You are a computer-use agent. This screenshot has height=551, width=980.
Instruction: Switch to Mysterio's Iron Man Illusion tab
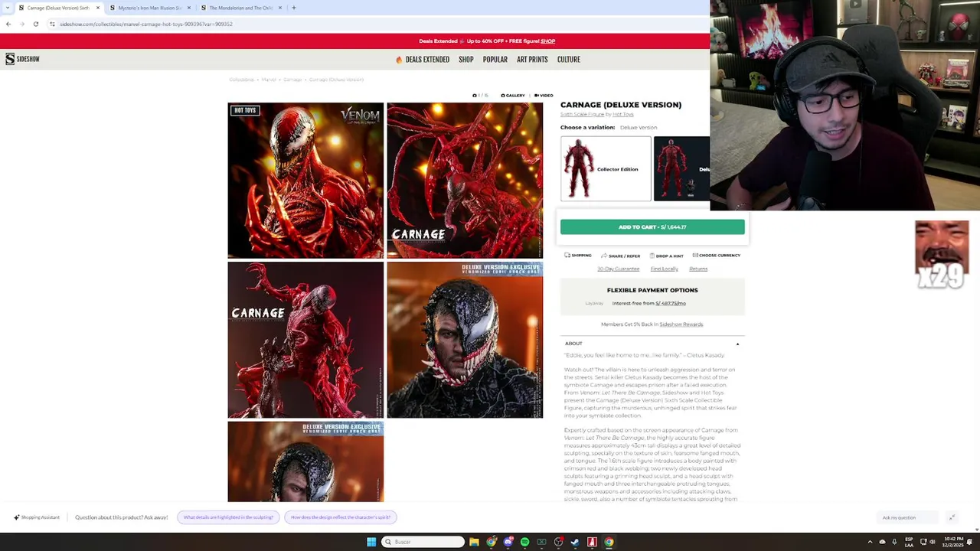149,8
